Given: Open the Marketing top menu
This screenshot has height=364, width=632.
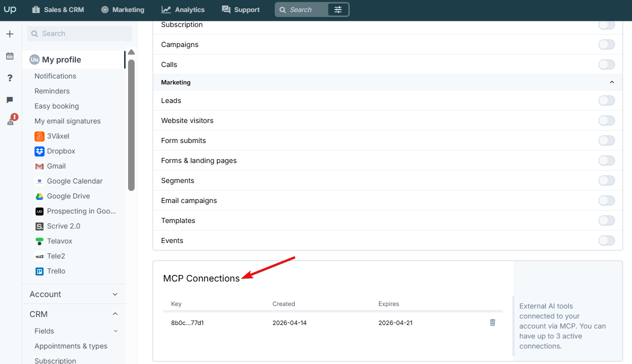Looking at the screenshot, I should [x=123, y=9].
